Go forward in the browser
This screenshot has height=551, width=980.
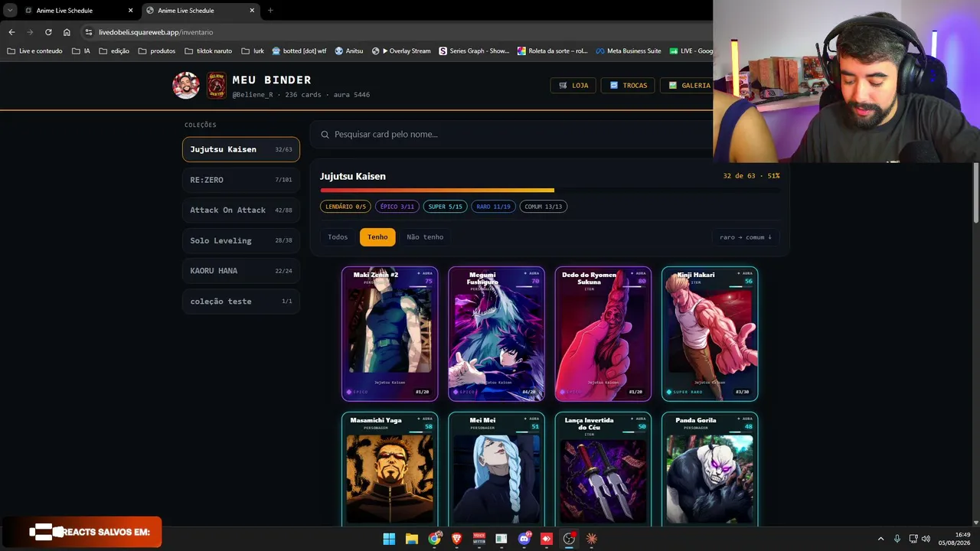click(30, 32)
